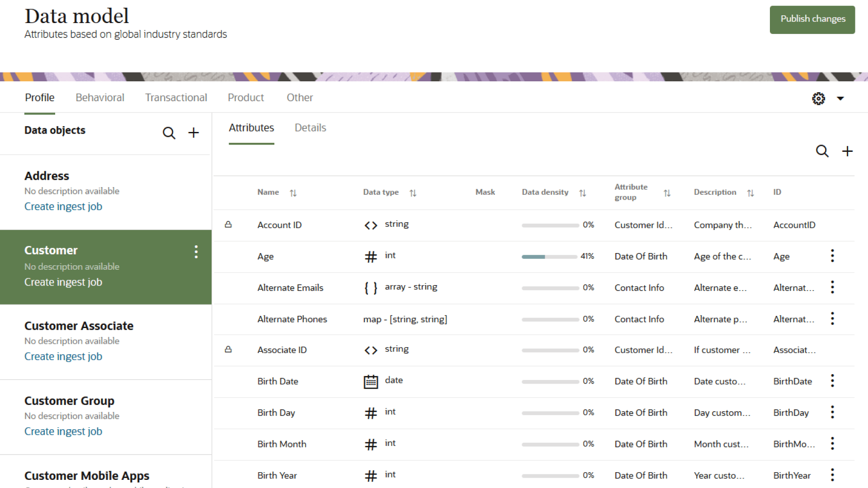Click the int hash icon for Birth Month

coord(371,445)
